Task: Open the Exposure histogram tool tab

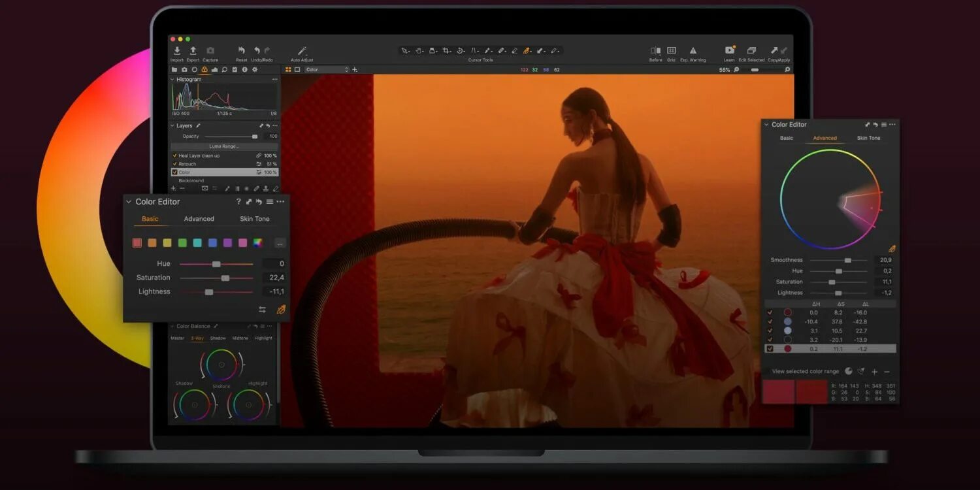Action: [x=214, y=69]
